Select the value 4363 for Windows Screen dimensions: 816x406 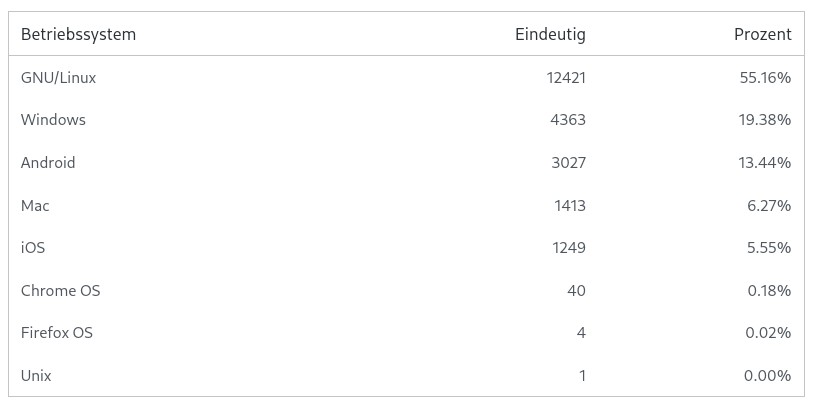click(568, 120)
